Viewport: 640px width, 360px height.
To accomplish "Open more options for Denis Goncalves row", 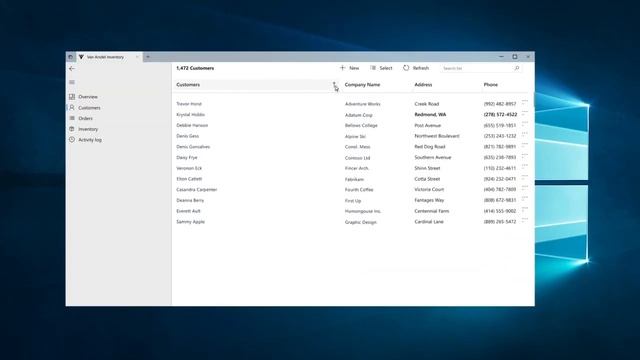I will click(x=525, y=144).
